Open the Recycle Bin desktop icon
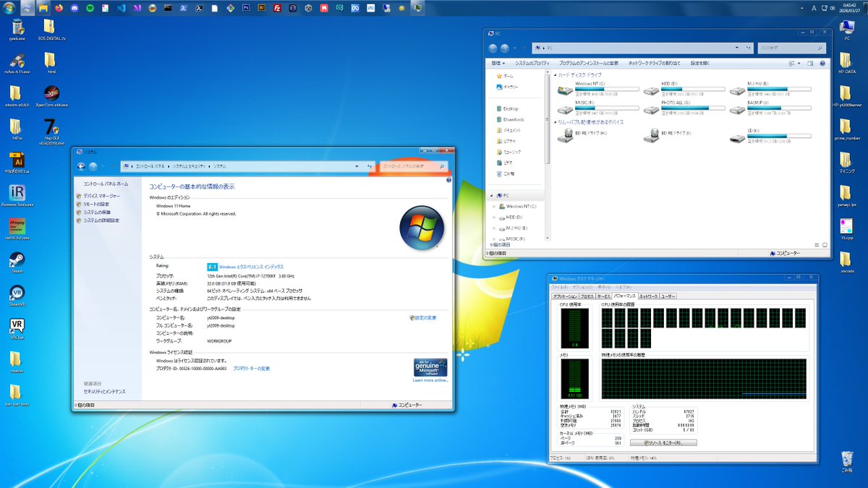This screenshot has height=488, width=868. [847, 461]
